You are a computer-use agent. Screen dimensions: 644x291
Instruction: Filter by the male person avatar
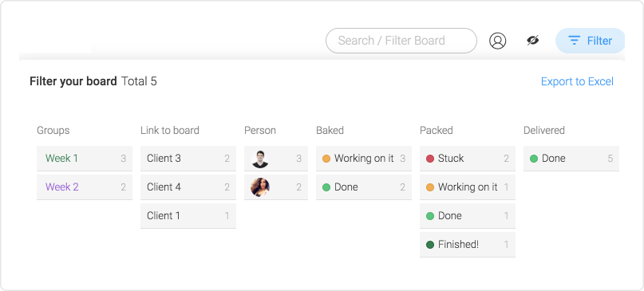click(276, 159)
